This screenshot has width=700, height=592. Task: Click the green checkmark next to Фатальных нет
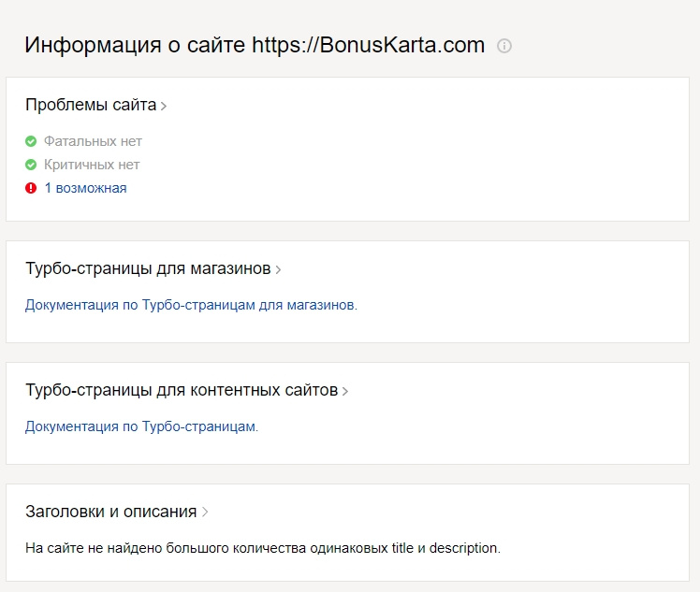(x=31, y=141)
